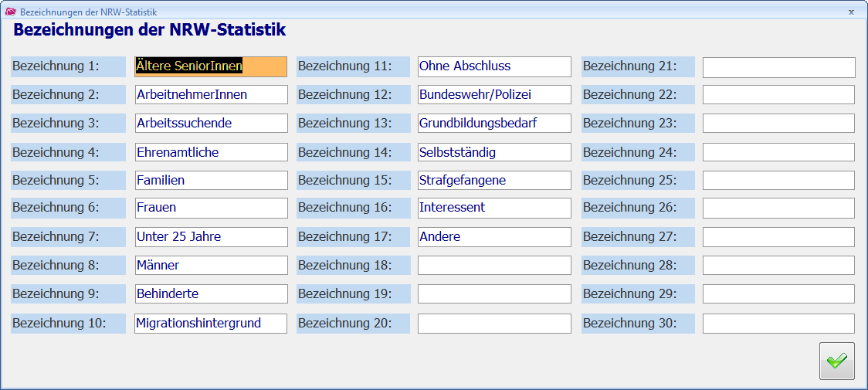Click the 'Andere' field for Bezeichnung 17
868x390 pixels.
[494, 237]
